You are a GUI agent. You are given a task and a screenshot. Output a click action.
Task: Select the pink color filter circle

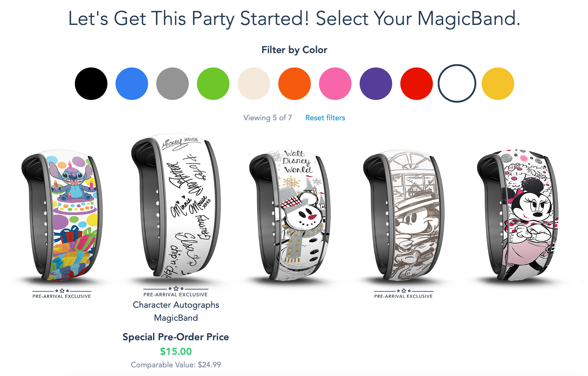click(x=335, y=84)
